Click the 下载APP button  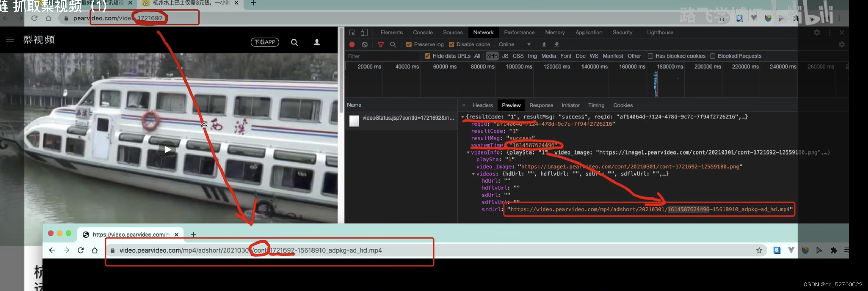point(265,42)
